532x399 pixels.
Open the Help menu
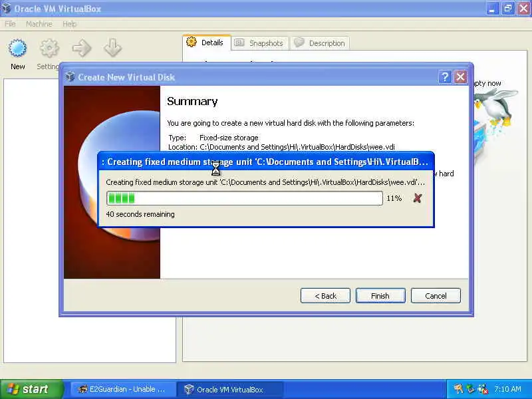[x=70, y=24]
